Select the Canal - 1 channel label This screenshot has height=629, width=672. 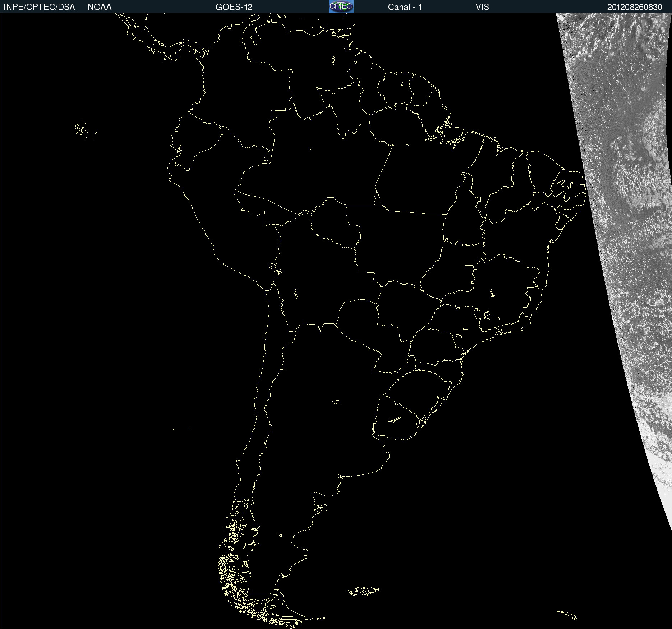(x=405, y=7)
